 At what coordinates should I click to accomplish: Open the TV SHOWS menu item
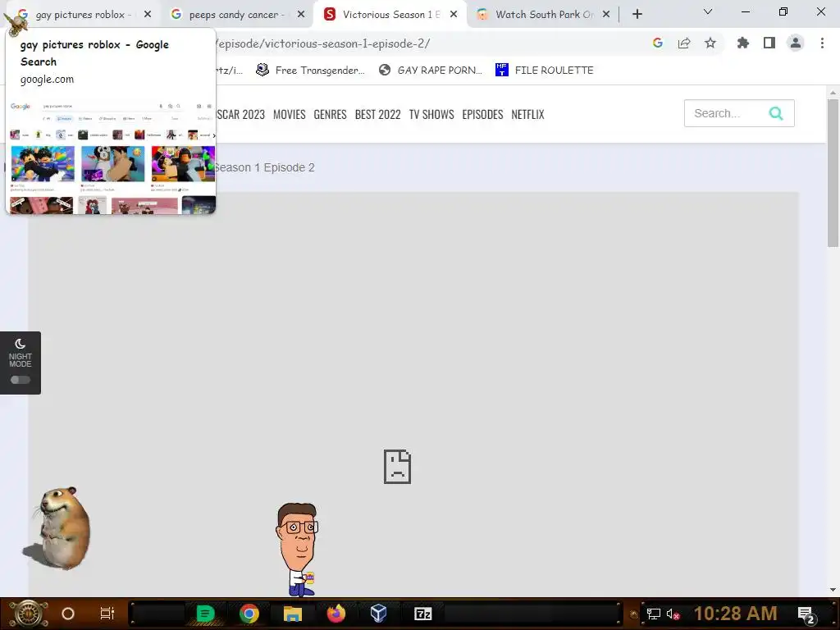pyautogui.click(x=431, y=114)
